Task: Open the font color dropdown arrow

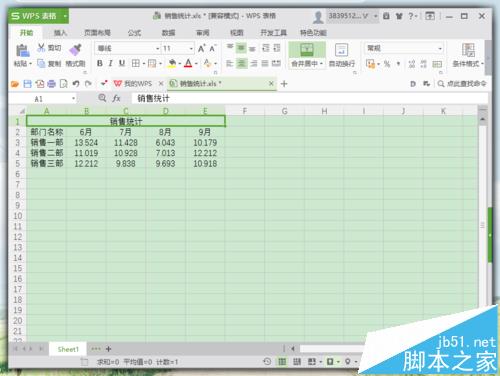Action: pyautogui.click(x=196, y=63)
